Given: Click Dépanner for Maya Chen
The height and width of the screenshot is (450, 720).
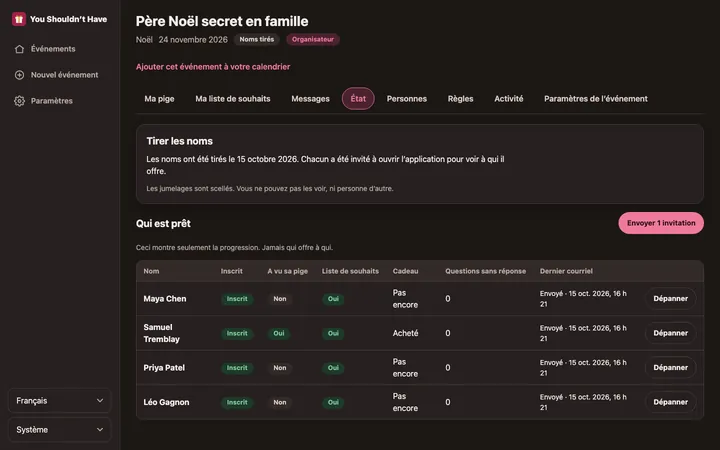Looking at the screenshot, I should click(x=670, y=299).
